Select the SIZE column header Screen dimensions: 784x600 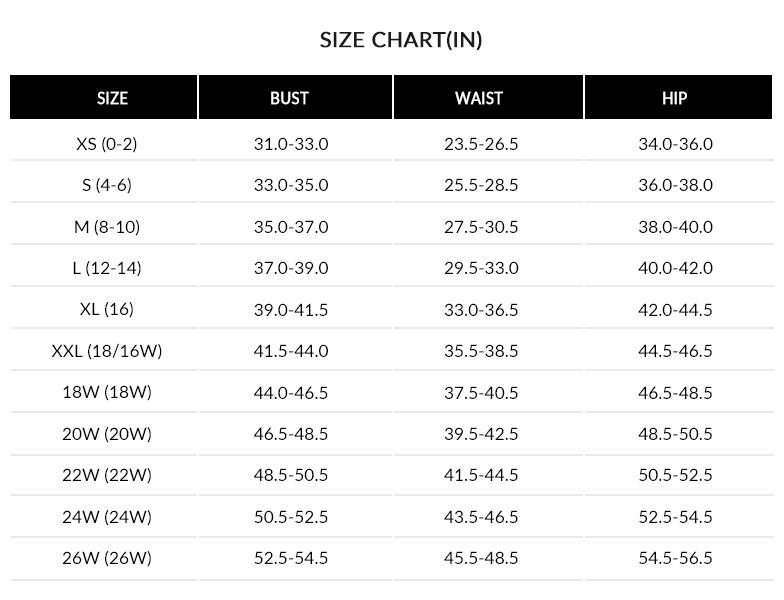tap(112, 98)
